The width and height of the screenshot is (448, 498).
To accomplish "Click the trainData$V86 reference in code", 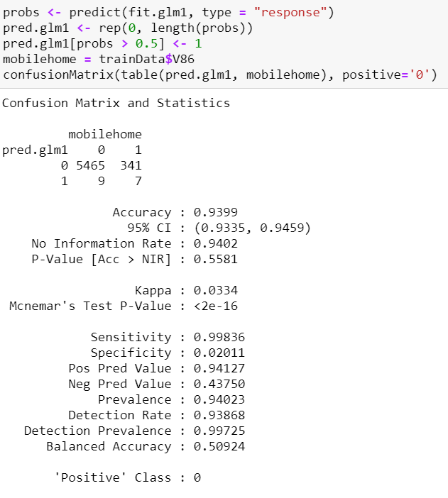I will coord(146,59).
